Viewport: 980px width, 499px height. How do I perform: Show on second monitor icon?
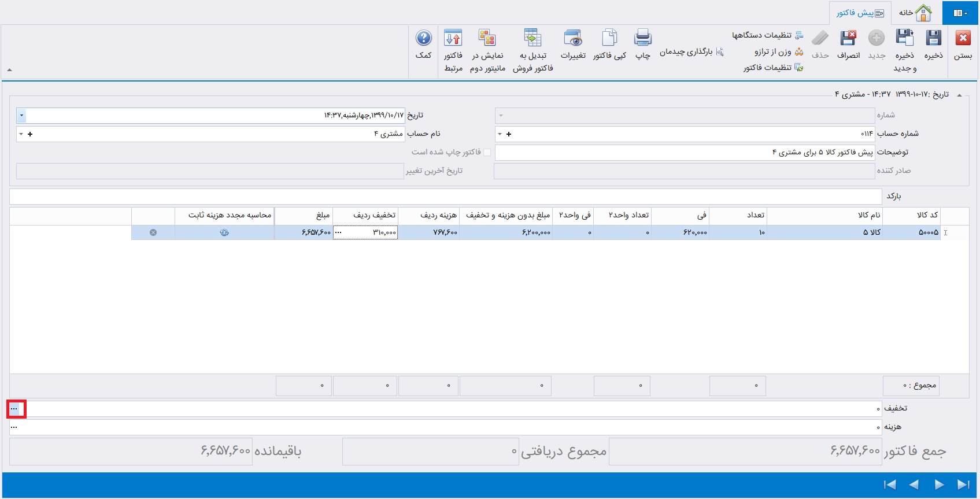(487, 39)
